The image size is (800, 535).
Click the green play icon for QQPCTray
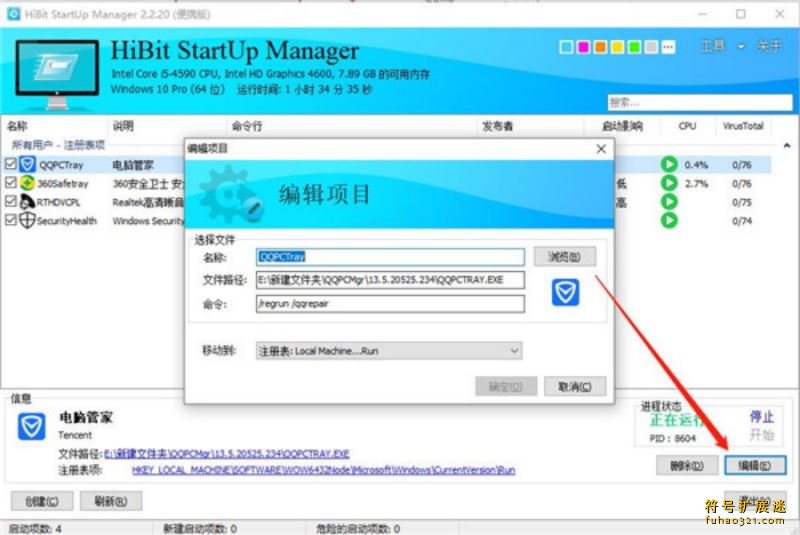669,164
